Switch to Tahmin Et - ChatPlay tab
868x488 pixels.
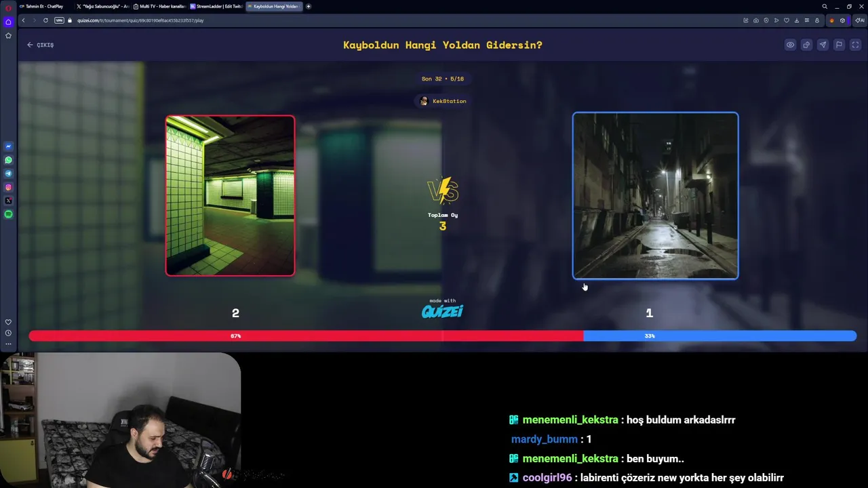click(44, 6)
